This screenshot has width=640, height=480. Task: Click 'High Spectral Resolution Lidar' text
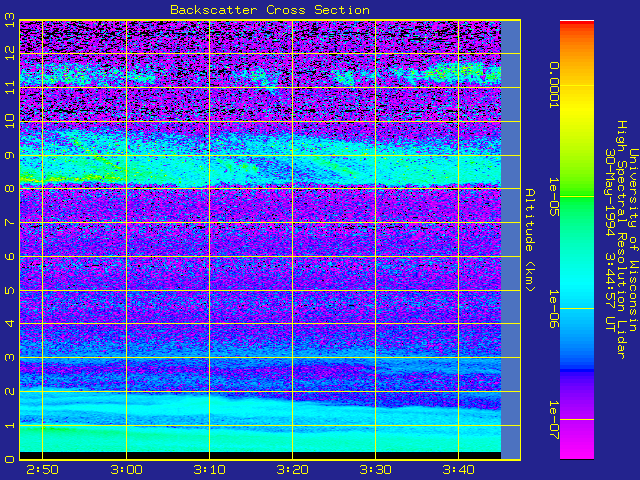pos(621,240)
